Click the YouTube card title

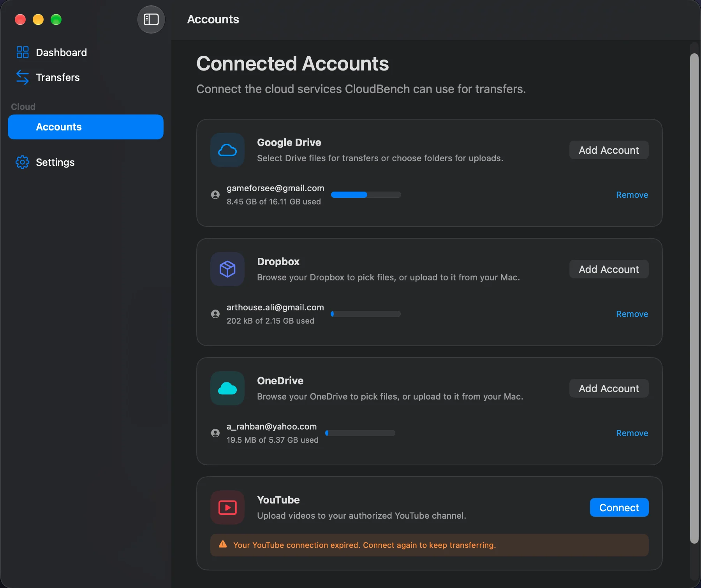pyautogui.click(x=278, y=500)
